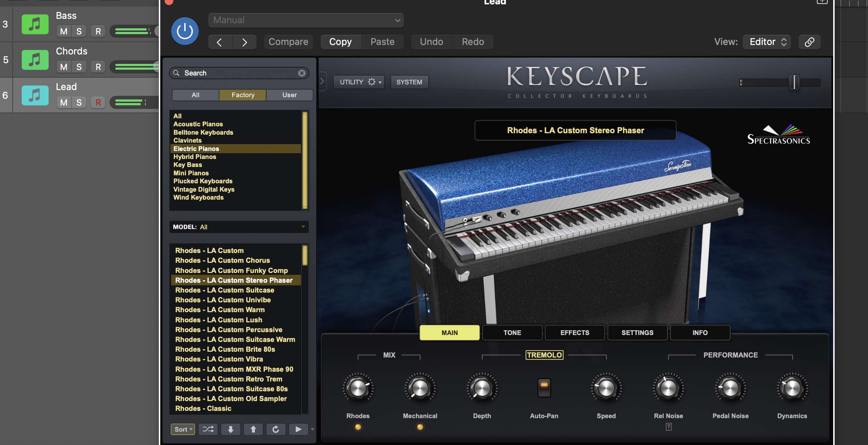This screenshot has height=445, width=868.
Task: Select the User patches tab
Action: 289,95
